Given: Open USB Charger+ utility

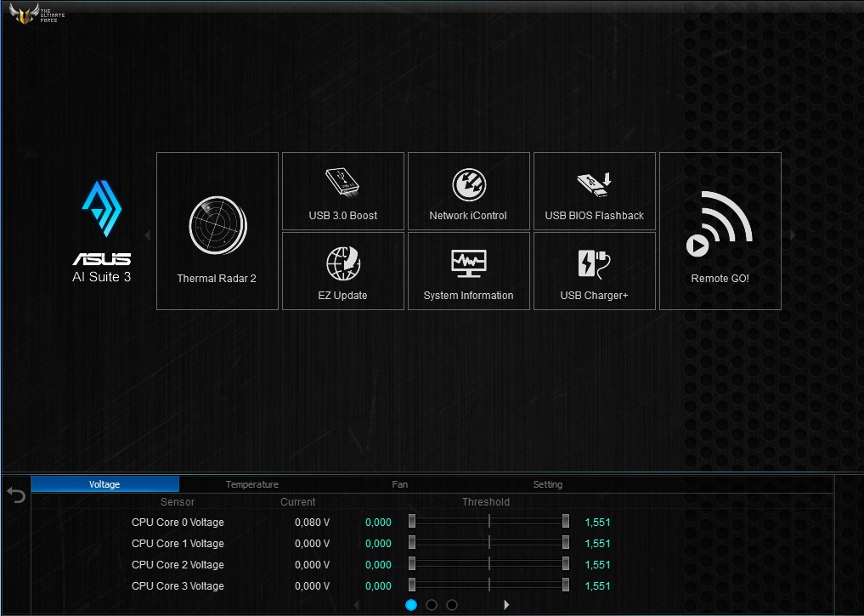Looking at the screenshot, I should pos(594,271).
